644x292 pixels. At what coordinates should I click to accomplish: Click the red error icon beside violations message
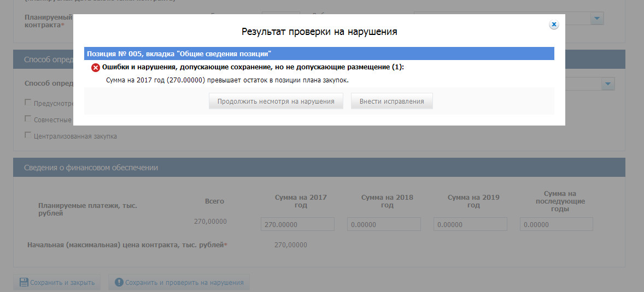(x=96, y=68)
